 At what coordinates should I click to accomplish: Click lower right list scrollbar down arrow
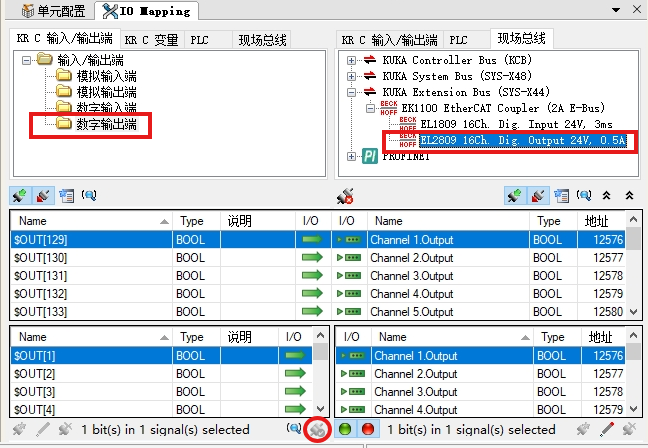[x=634, y=409]
